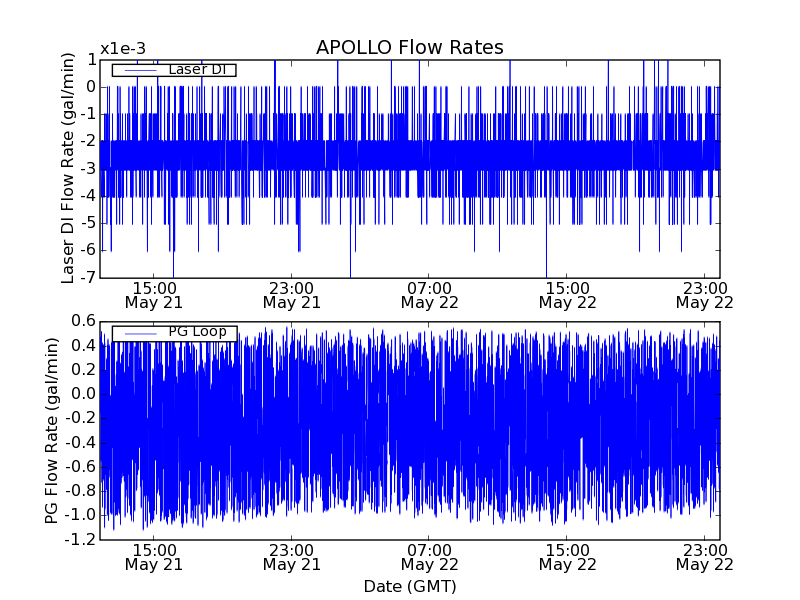Viewport: 800px width, 600px height.
Task: Click the 15:00 May 21 tick on lower plot
Action: [153, 557]
